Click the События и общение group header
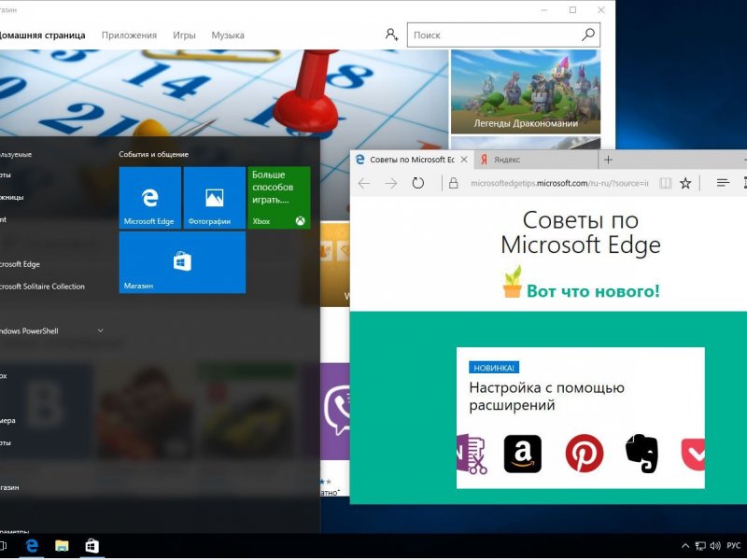747x560 pixels. click(x=153, y=154)
